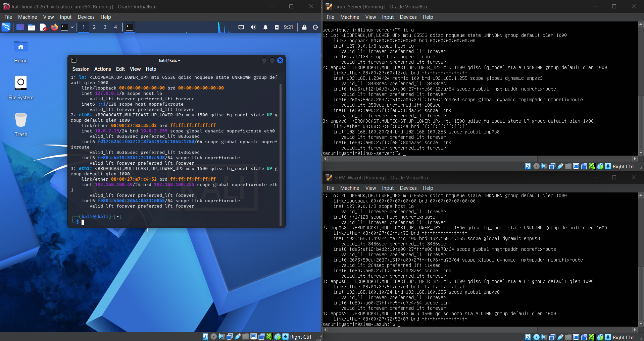Click the kali terminal window menu icon
This screenshot has height=341, width=644.
tap(74, 60)
